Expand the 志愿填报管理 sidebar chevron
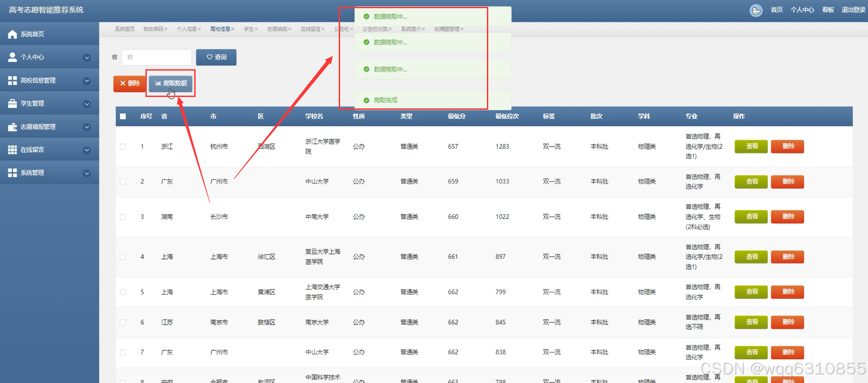The image size is (868, 383). point(87,127)
